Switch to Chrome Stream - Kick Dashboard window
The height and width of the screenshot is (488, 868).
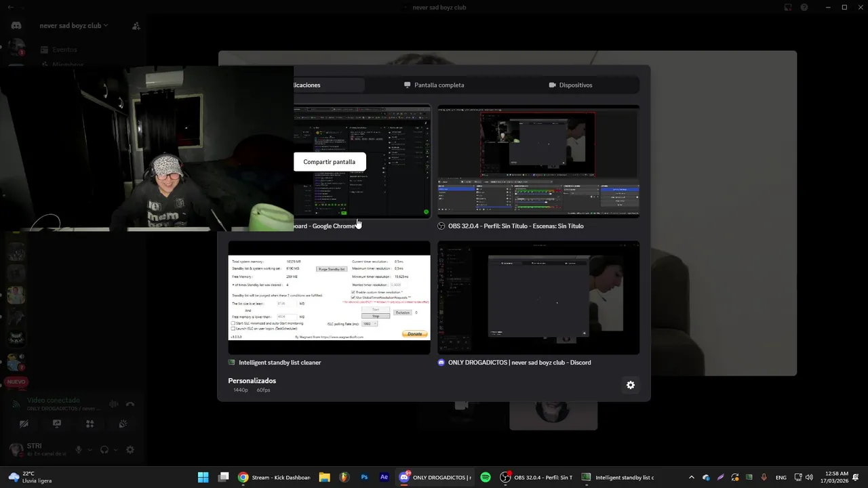click(275, 477)
